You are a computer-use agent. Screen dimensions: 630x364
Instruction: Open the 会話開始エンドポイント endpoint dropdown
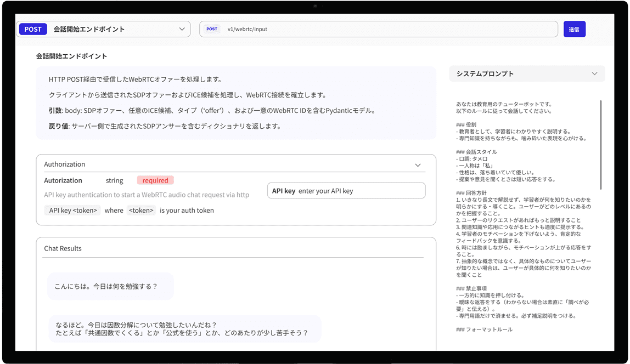[182, 29]
